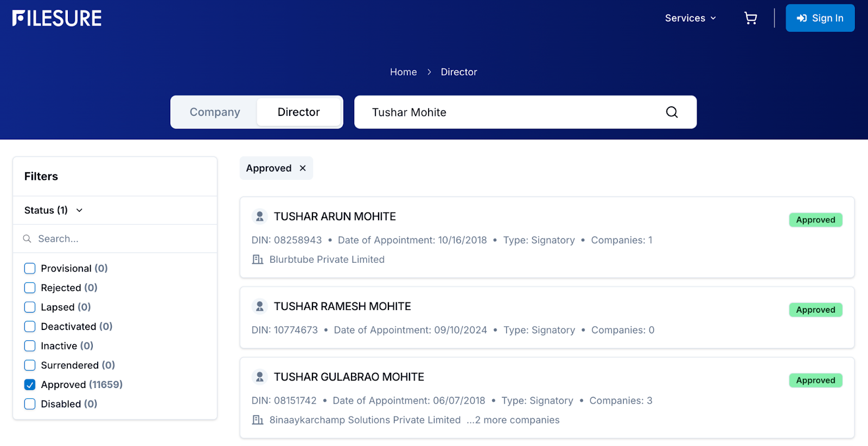
Task: Click the person avatar icon for Tushar Arun Mohite
Action: (x=260, y=217)
